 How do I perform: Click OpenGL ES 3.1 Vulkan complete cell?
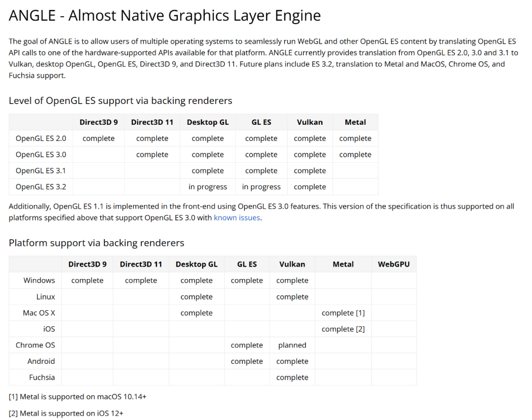pos(310,171)
